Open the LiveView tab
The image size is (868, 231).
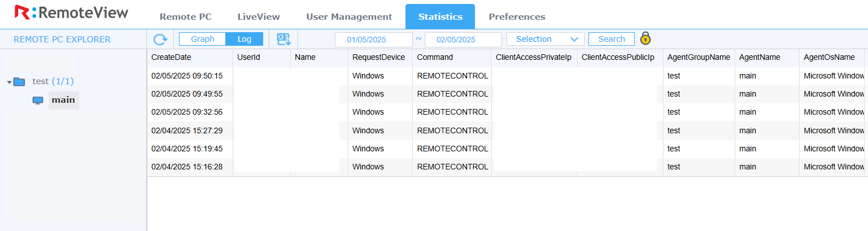(x=259, y=16)
